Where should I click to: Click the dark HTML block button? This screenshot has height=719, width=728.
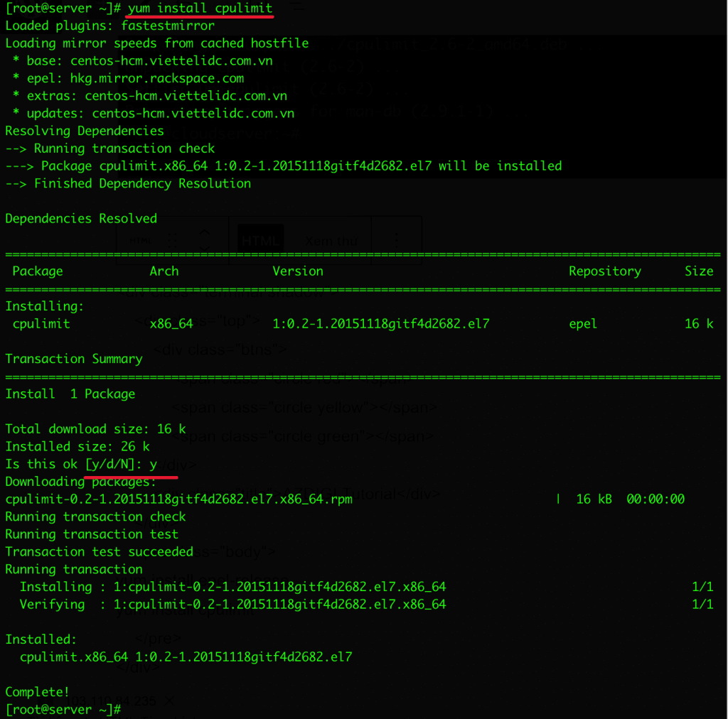260,239
